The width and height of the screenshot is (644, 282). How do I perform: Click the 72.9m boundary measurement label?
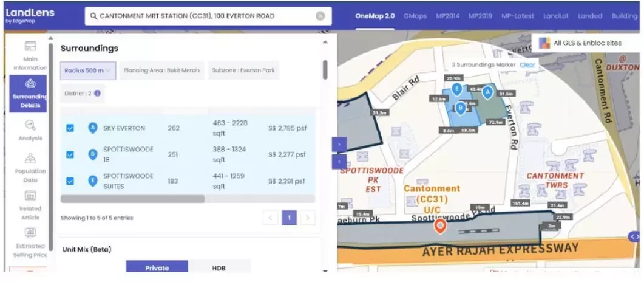point(495,122)
